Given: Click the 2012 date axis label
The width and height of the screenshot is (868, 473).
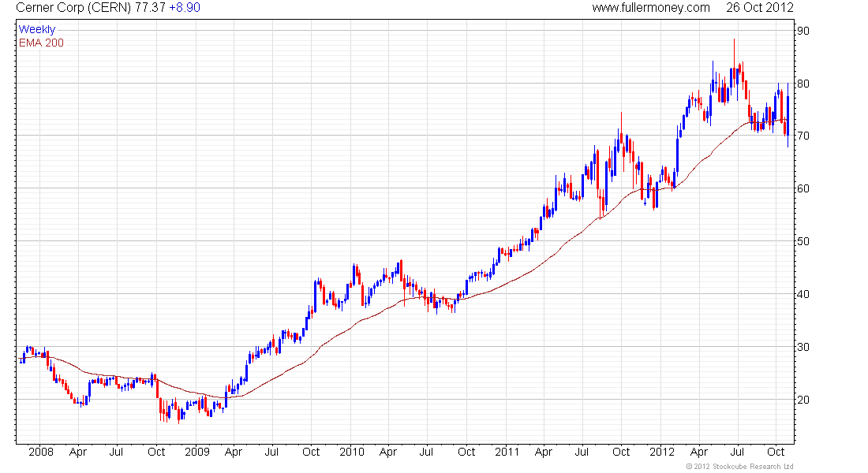Looking at the screenshot, I should (x=662, y=452).
